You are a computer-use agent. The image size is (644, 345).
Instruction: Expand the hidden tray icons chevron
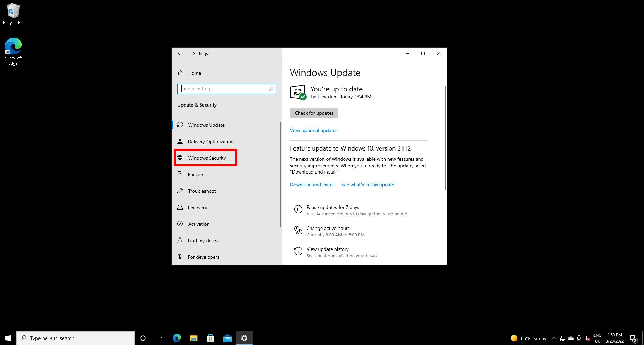(x=554, y=338)
